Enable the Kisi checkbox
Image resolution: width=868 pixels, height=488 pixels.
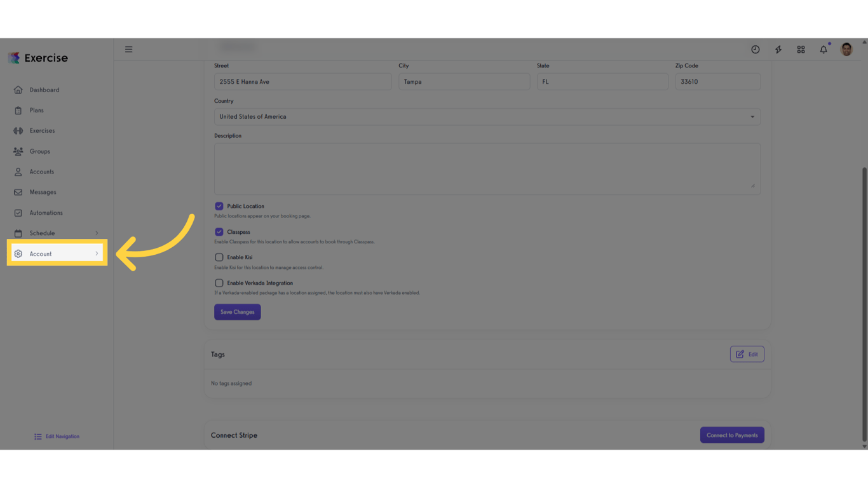(219, 257)
